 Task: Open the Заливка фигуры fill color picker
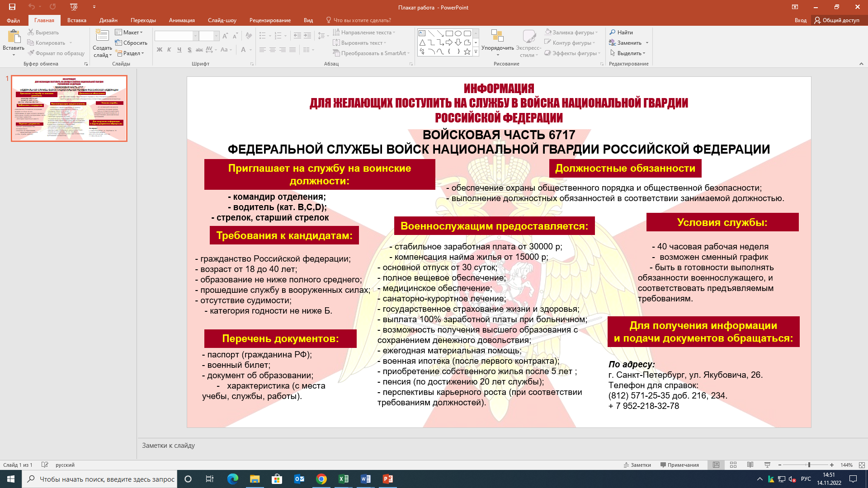[x=571, y=33]
